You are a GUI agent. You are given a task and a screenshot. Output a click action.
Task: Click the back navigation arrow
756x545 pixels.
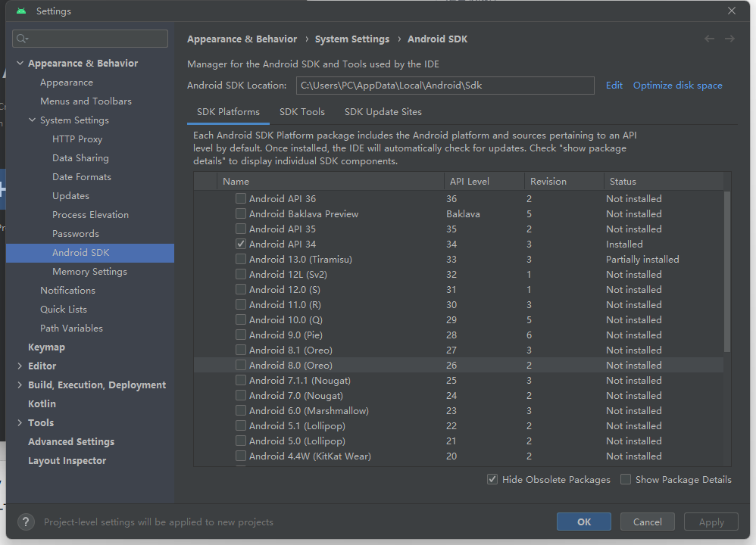(x=709, y=39)
